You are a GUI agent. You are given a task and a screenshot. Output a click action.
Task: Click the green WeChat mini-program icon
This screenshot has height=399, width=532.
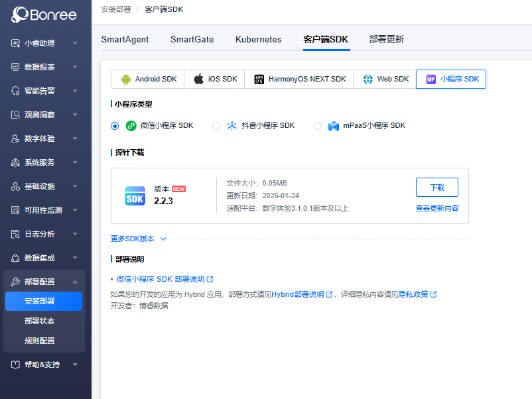coord(131,126)
